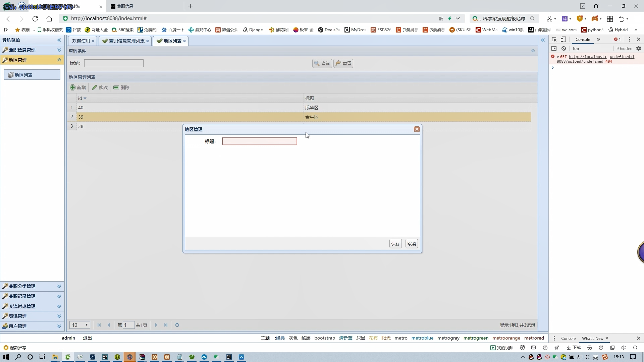Open the page size dropdown showing 10

80,325
